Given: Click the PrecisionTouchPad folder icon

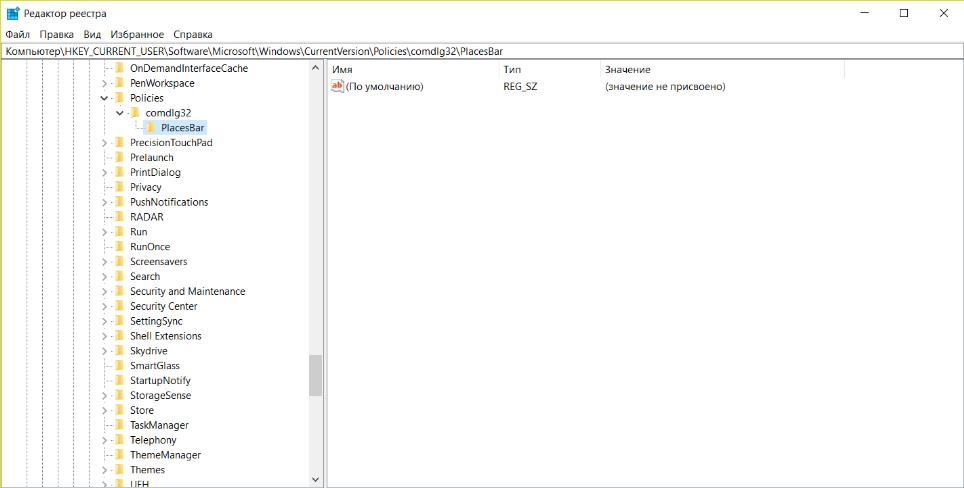Looking at the screenshot, I should pyautogui.click(x=119, y=143).
